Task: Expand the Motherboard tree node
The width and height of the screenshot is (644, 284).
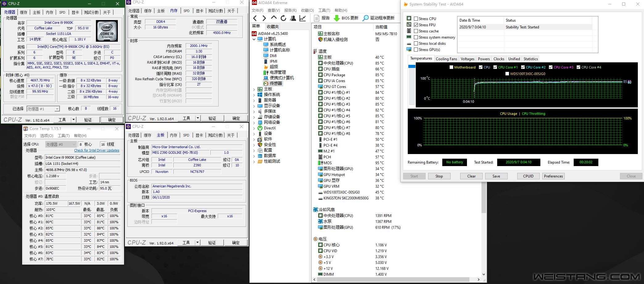Action: point(254,89)
